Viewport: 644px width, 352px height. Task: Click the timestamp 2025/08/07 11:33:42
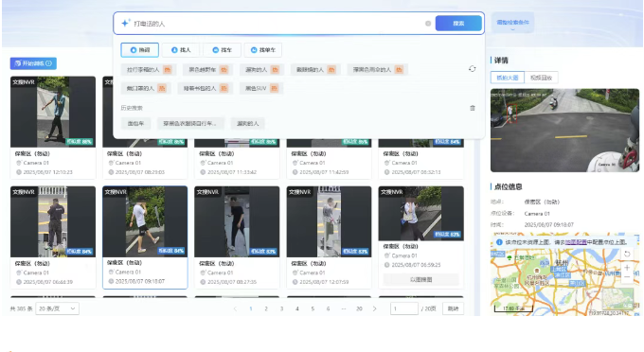click(x=232, y=172)
